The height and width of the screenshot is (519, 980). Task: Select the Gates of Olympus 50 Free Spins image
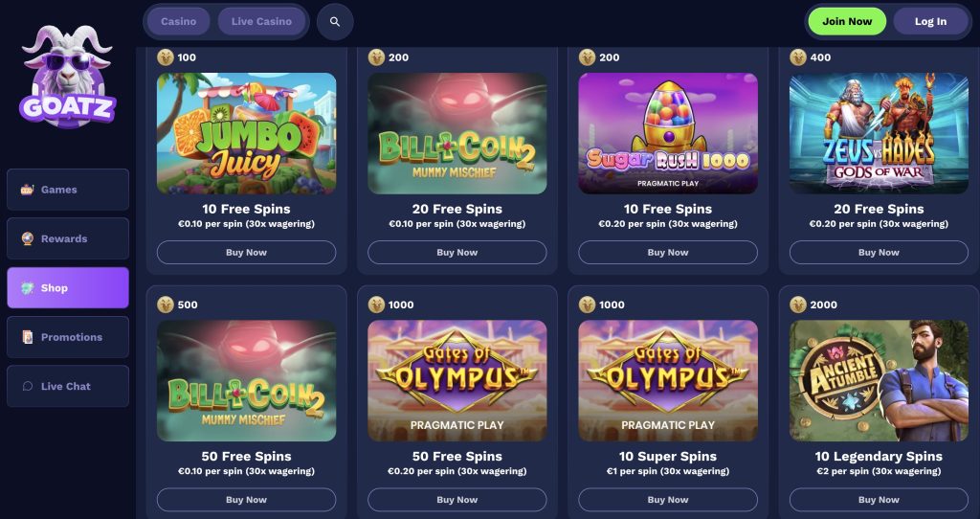pos(457,381)
